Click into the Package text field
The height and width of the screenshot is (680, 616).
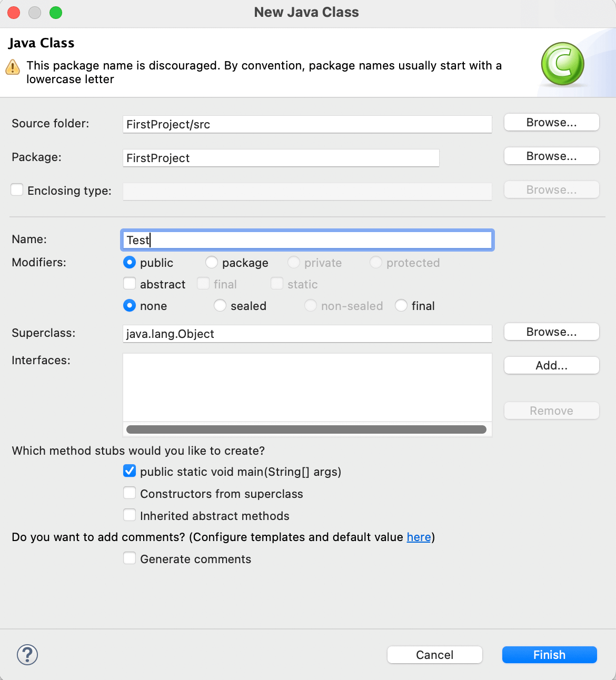[x=281, y=158]
